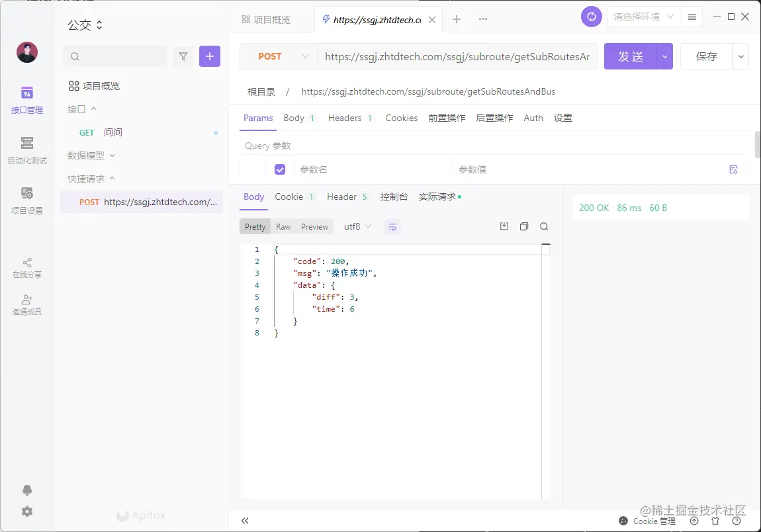Viewport: 761px width, 532px height.
Task: Open the 控制台 console tab
Action: pos(394,197)
